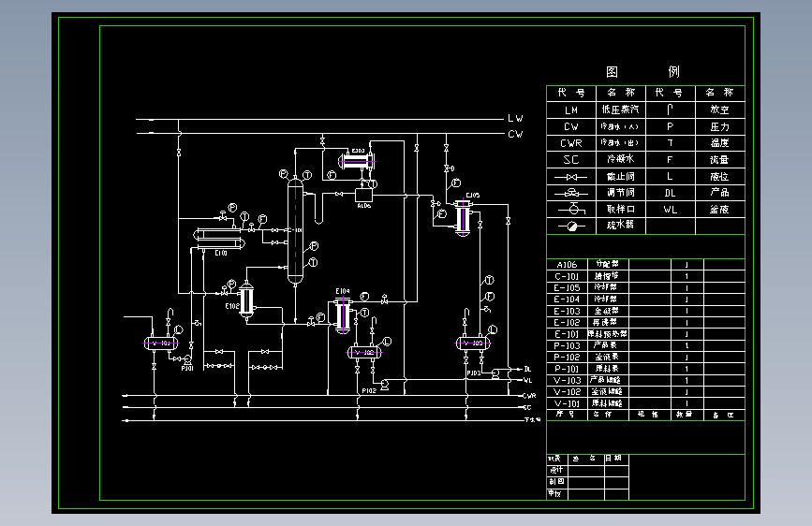
Task: Click the V-102 row in equipment list
Action: coord(646,392)
